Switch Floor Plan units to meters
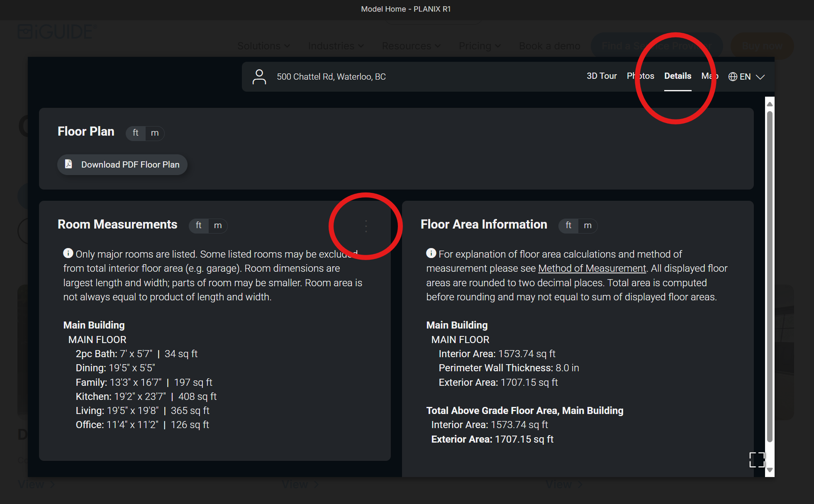This screenshot has width=814, height=504. [155, 133]
